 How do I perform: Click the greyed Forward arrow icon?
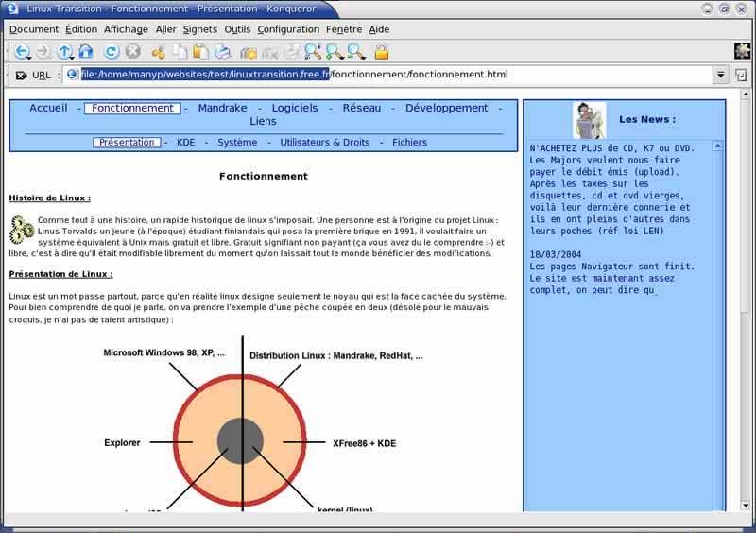[x=43, y=51]
